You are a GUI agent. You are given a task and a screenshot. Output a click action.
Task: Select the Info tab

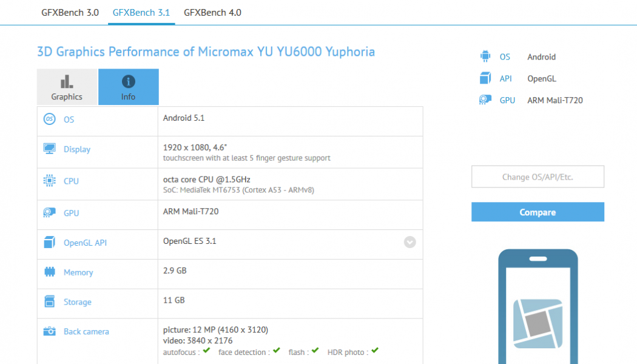pyautogui.click(x=128, y=87)
